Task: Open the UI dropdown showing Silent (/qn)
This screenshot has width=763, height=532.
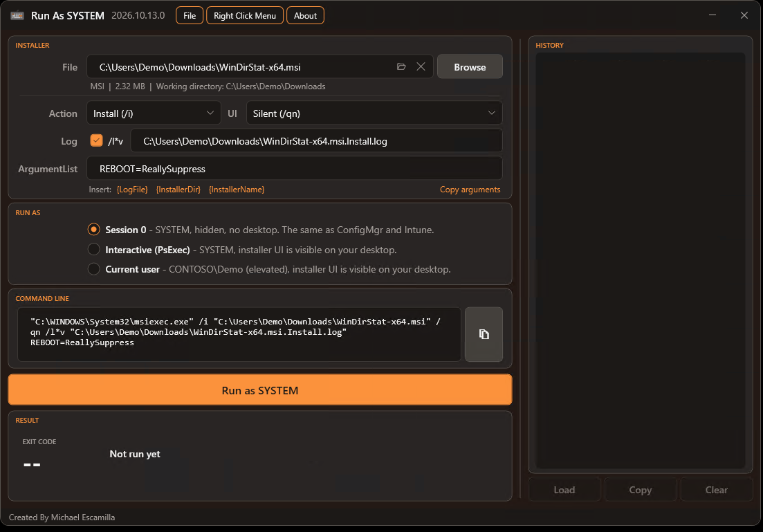Action: (374, 113)
